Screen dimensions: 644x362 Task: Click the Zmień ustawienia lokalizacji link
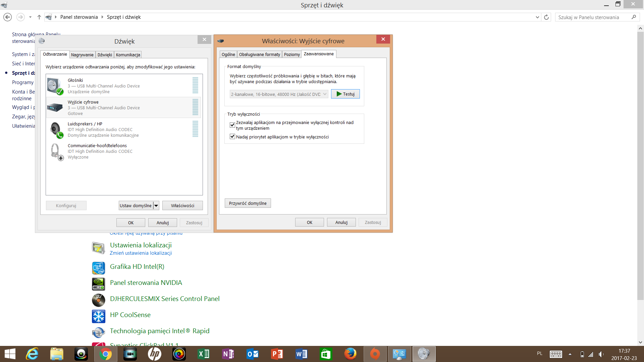click(141, 253)
